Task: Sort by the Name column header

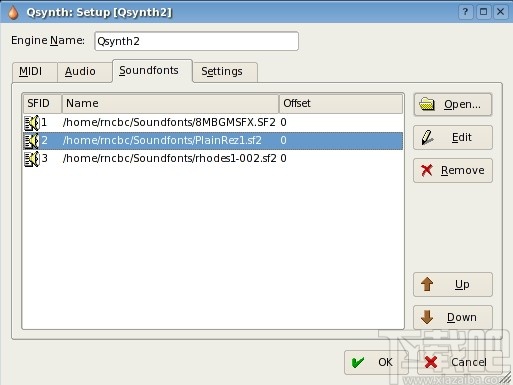Action: [170, 103]
